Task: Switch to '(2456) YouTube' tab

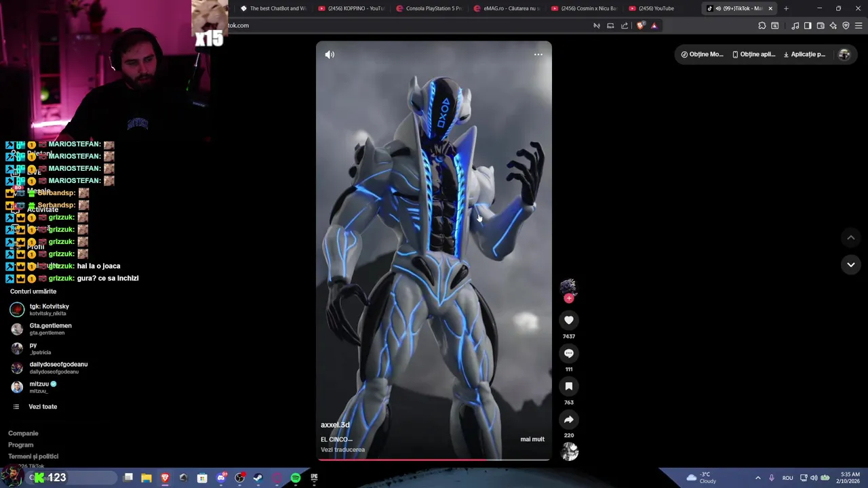Action: pos(662,8)
